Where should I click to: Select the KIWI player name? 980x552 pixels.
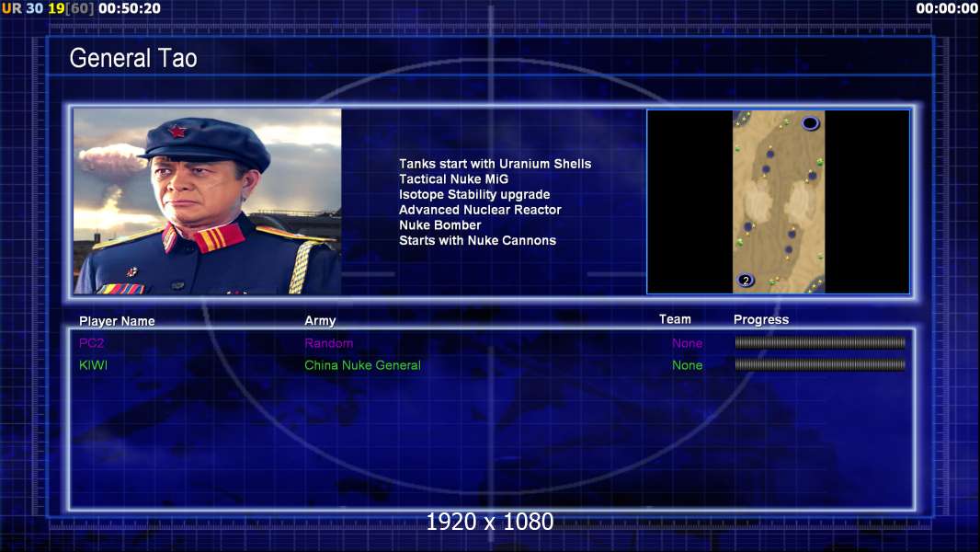click(x=93, y=365)
